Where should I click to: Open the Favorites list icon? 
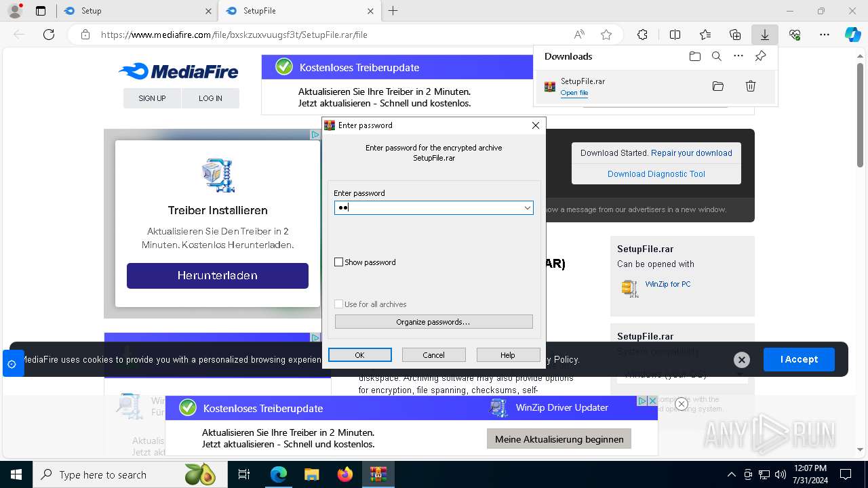(705, 35)
